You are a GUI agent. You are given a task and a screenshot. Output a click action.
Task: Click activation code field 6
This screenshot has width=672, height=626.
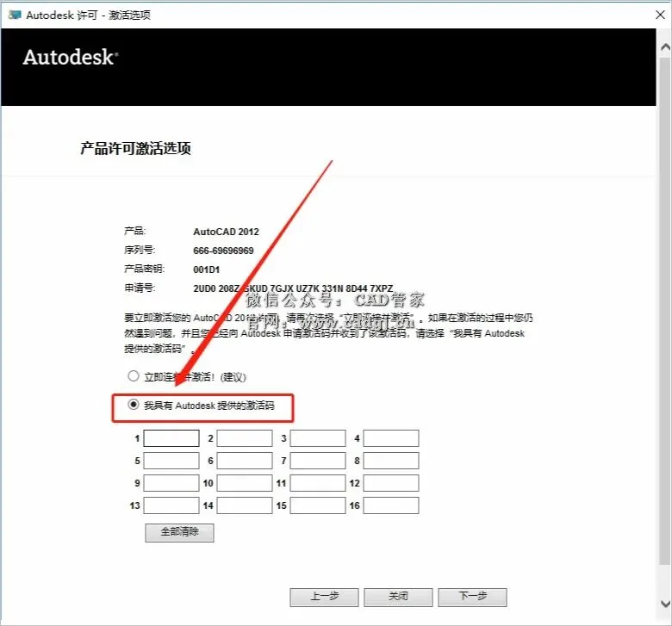point(245,461)
